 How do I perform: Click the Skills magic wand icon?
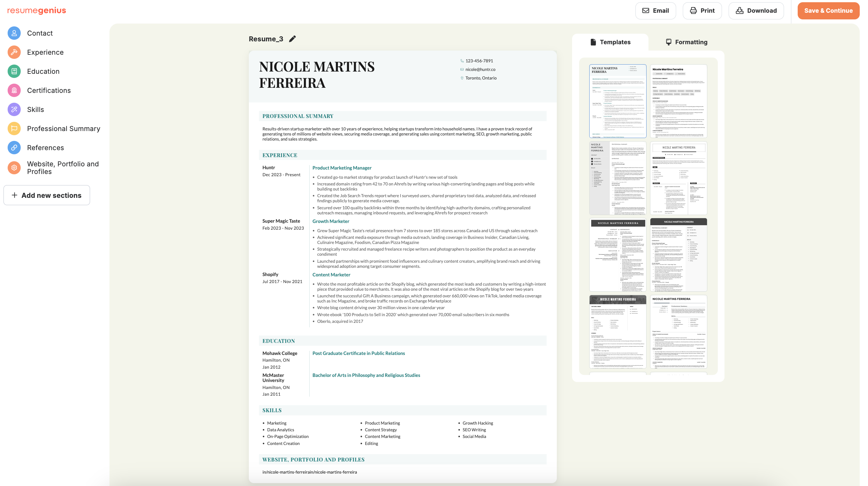pos(14,109)
